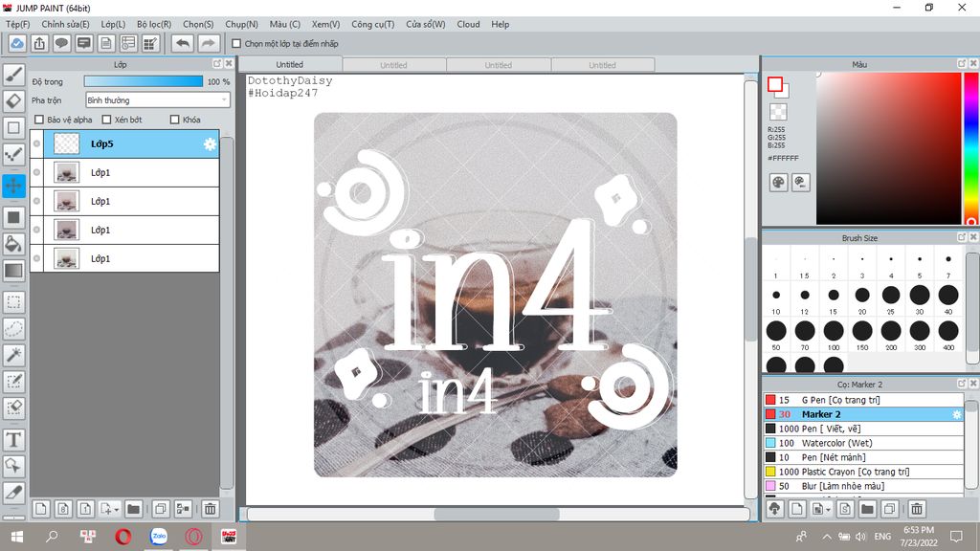Show hidden icons in system tray

[x=826, y=537]
